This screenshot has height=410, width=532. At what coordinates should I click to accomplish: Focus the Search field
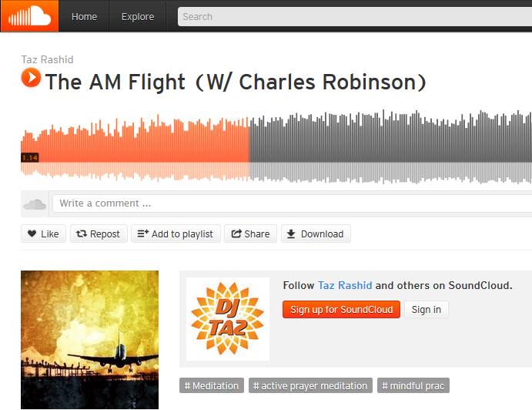[355, 17]
